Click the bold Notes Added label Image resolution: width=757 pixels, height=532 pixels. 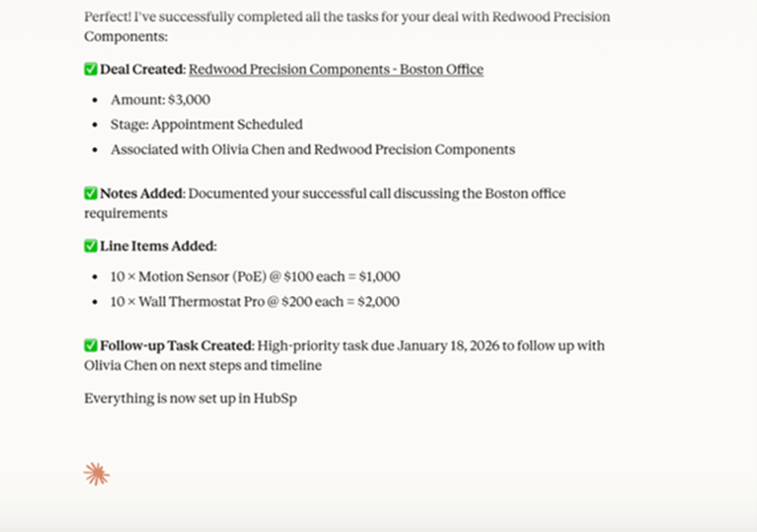142,193
